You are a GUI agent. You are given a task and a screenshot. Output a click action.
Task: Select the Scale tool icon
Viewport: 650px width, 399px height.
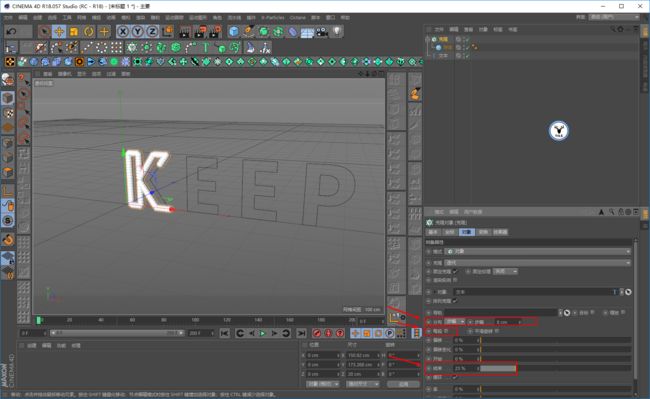coord(74,31)
